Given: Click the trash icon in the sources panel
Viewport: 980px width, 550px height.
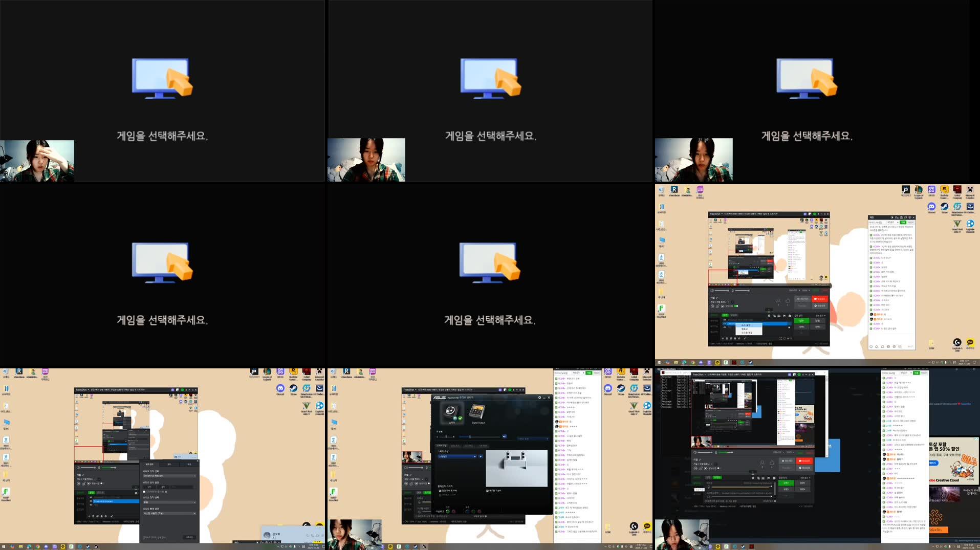Looking at the screenshot, I should 93,516.
